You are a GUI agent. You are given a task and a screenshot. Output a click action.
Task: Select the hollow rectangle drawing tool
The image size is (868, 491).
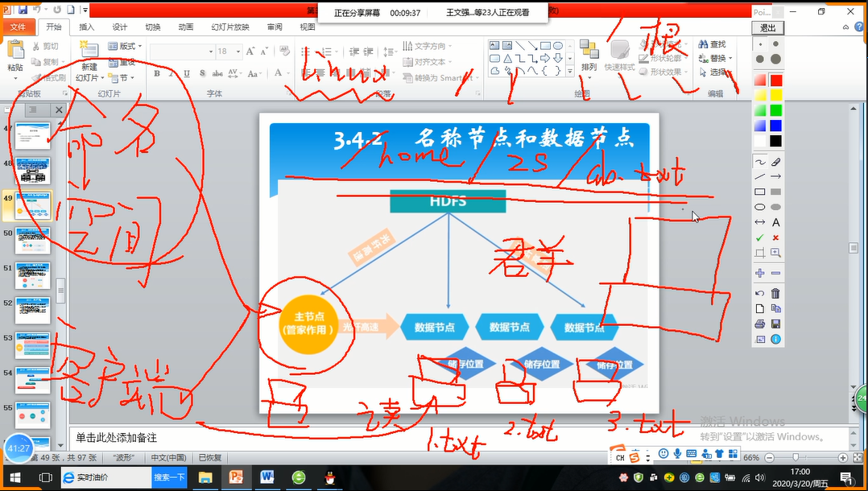[760, 192]
